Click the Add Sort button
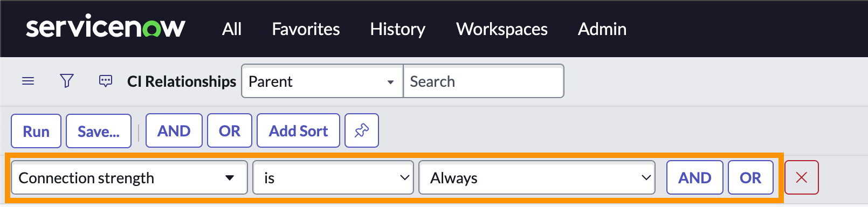The width and height of the screenshot is (868, 207). pos(299,130)
